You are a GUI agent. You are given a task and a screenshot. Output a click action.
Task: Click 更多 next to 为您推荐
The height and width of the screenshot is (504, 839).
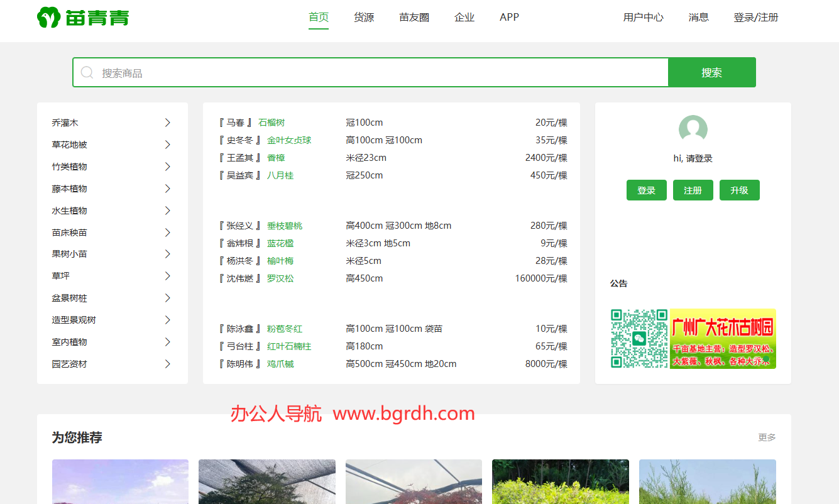pyautogui.click(x=767, y=437)
